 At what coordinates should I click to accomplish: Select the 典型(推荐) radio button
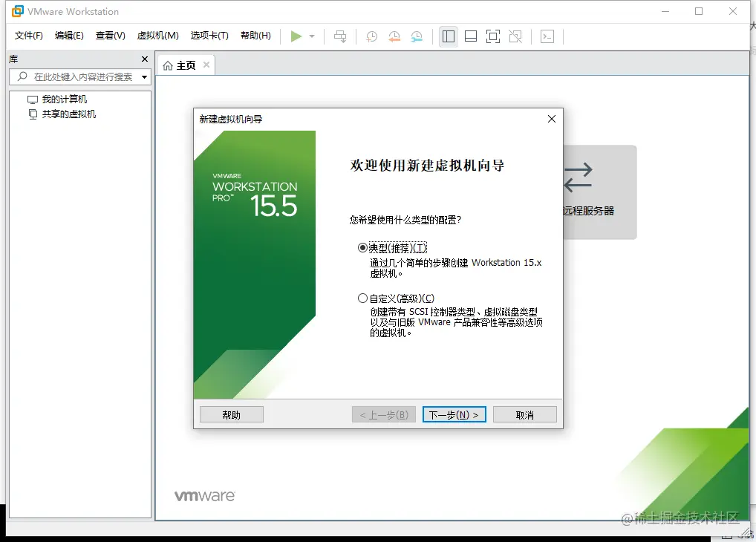click(x=362, y=248)
